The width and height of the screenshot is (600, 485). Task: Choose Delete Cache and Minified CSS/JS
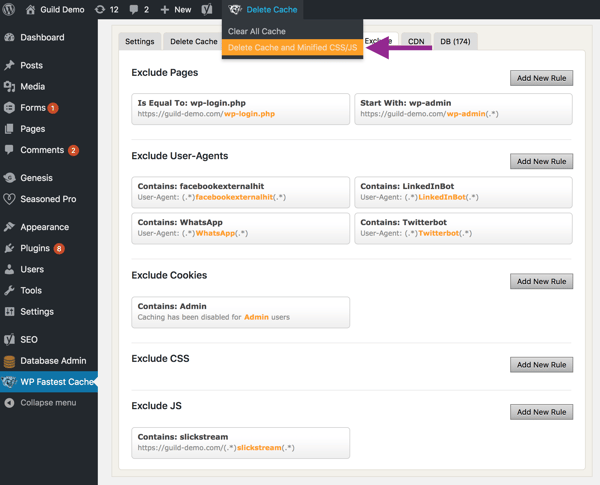(x=292, y=47)
